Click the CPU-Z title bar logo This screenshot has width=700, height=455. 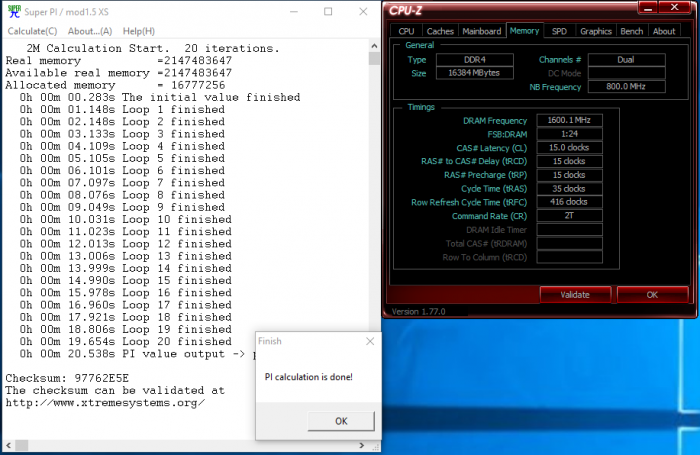tap(405, 10)
